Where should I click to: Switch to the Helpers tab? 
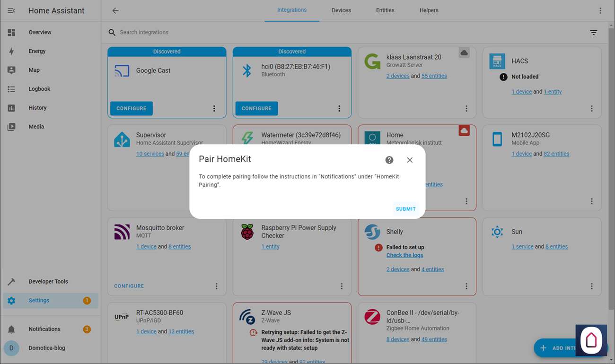coord(429,10)
